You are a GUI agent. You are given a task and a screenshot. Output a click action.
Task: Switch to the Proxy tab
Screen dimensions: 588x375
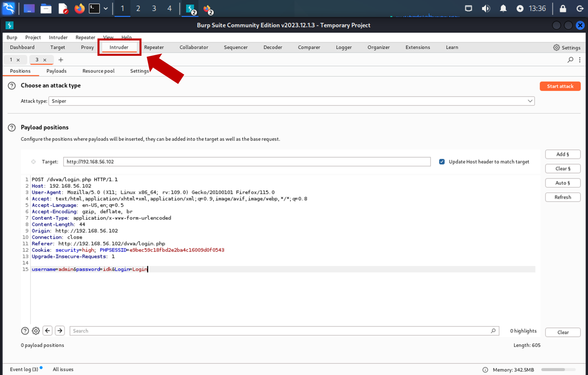(x=87, y=47)
